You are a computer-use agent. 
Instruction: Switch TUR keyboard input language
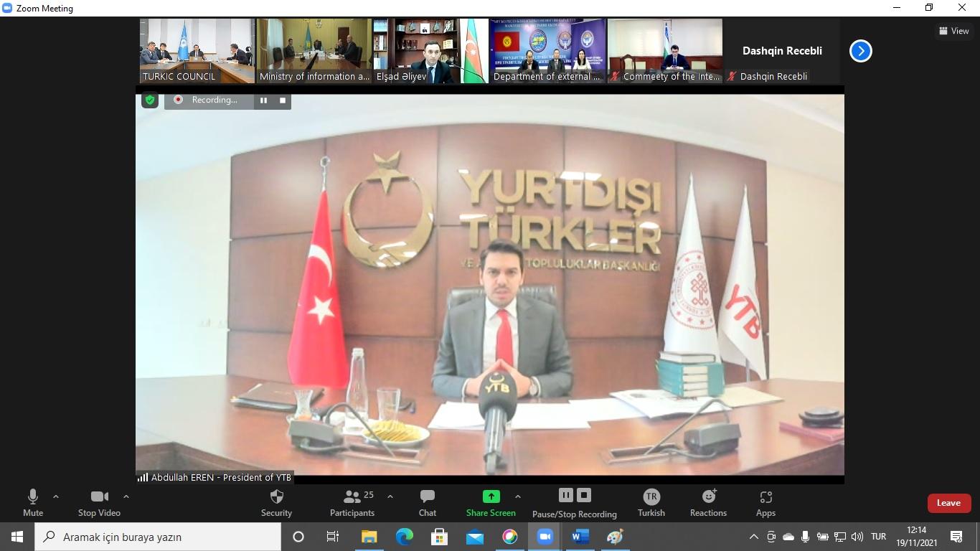[x=878, y=537]
